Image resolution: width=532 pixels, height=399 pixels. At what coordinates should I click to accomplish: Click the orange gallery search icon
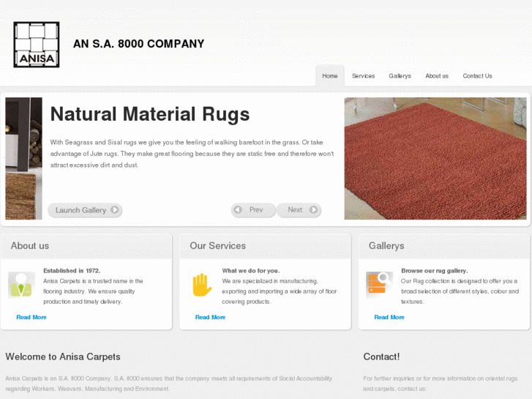point(379,285)
